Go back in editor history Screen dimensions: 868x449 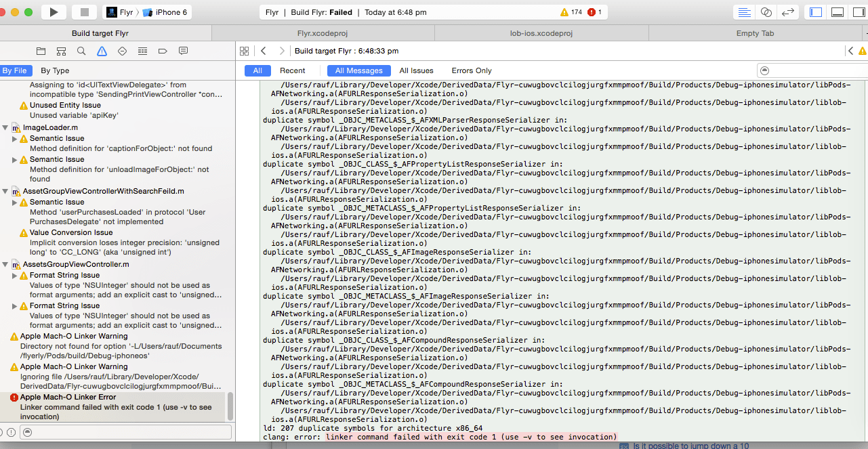[264, 51]
